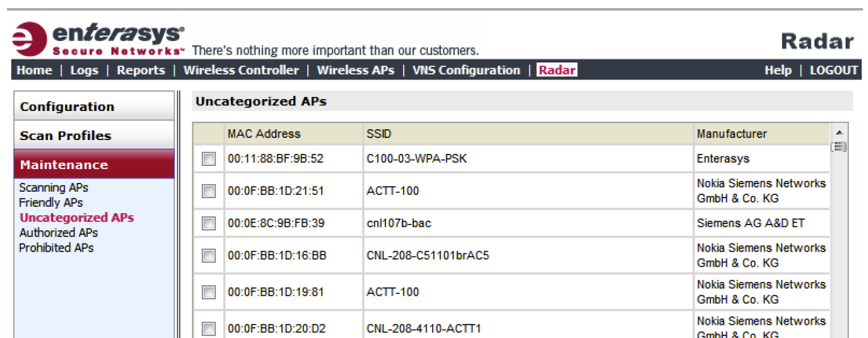Screen dimensions: 868x338
Task: Expand the Scan Profiles section
Action: (94, 135)
